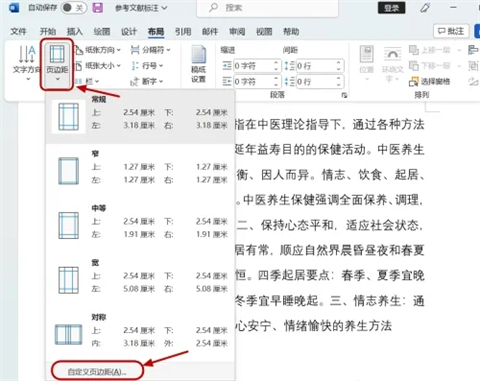Click the purple Save disk icon
The width and height of the screenshot is (480, 381).
[x=97, y=8]
